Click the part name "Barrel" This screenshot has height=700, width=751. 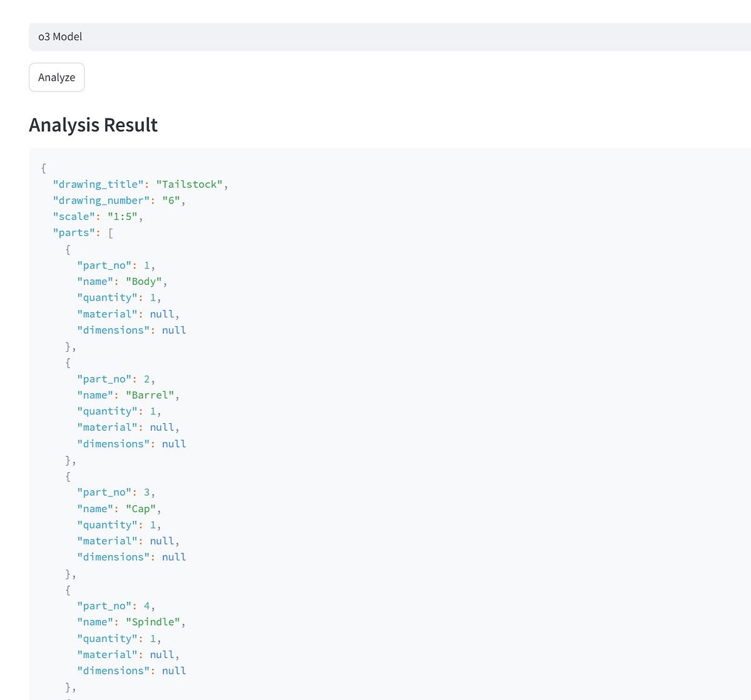coord(151,394)
